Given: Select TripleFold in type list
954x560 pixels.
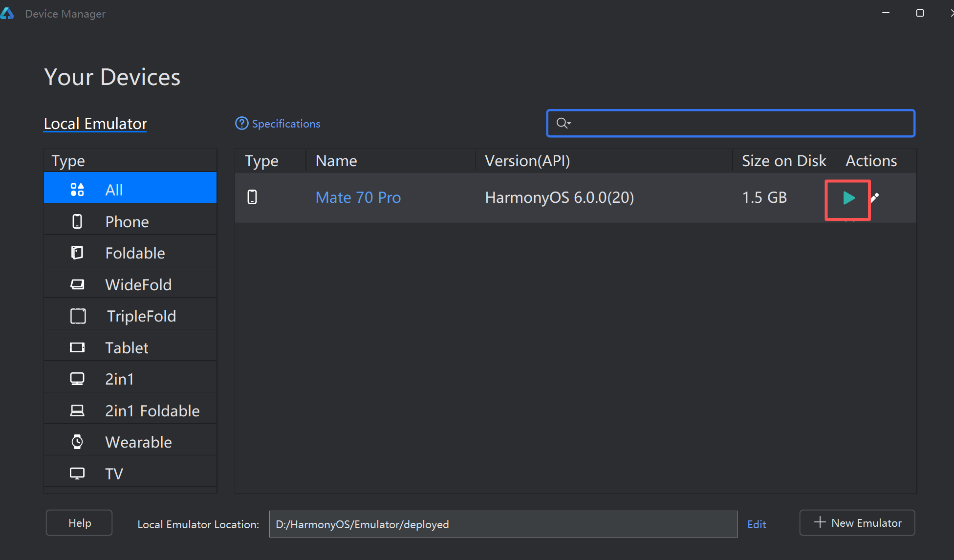Looking at the screenshot, I should pyautogui.click(x=141, y=316).
